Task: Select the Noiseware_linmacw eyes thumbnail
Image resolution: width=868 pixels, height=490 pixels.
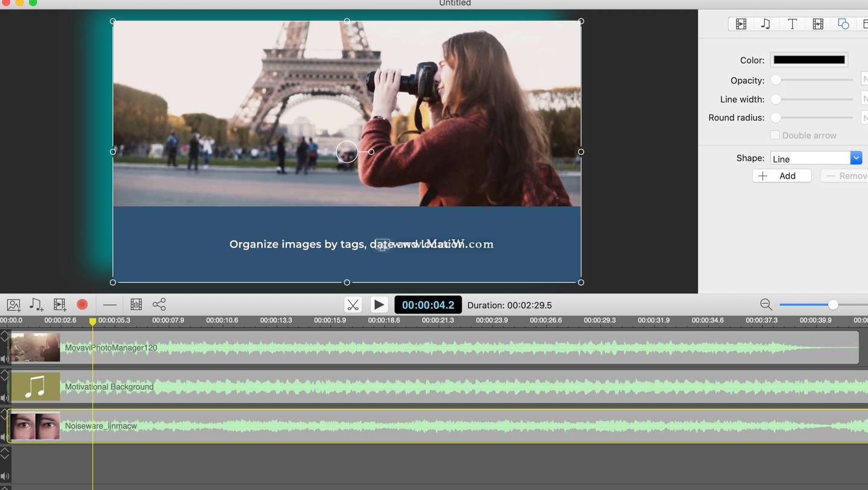Action: (36, 426)
